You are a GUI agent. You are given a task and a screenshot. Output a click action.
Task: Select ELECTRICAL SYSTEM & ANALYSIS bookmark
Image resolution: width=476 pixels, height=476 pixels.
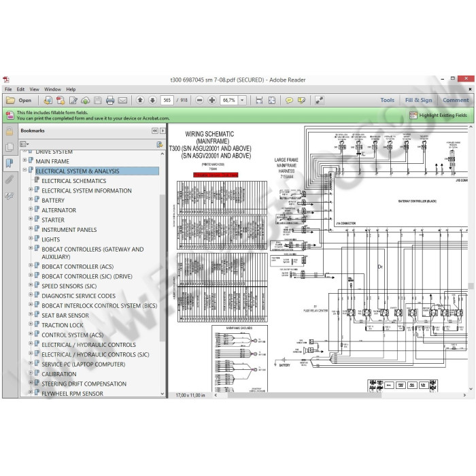tap(97, 171)
